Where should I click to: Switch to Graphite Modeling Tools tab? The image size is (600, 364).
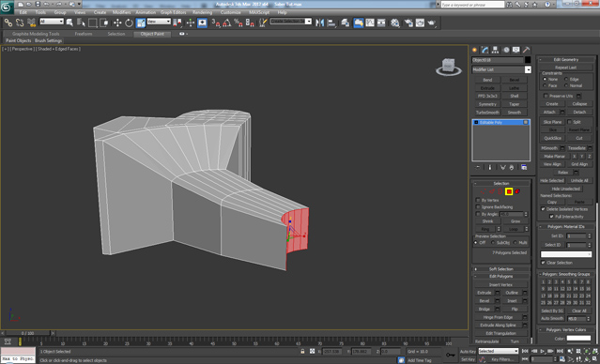click(x=36, y=34)
